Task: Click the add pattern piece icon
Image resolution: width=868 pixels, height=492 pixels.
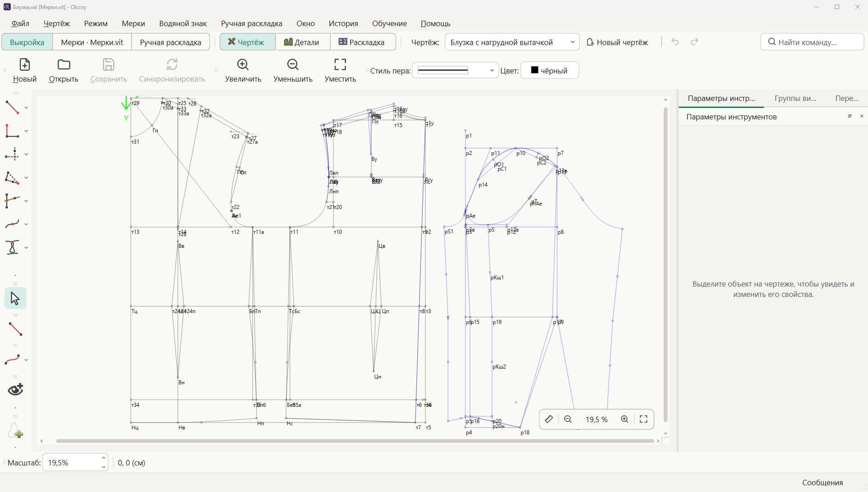Action: [x=15, y=431]
